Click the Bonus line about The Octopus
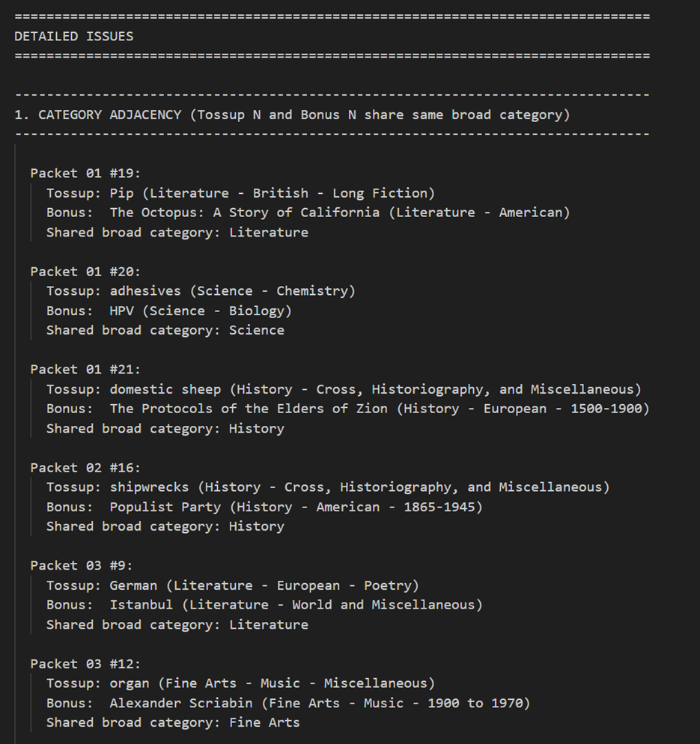This screenshot has height=744, width=700. (x=308, y=213)
